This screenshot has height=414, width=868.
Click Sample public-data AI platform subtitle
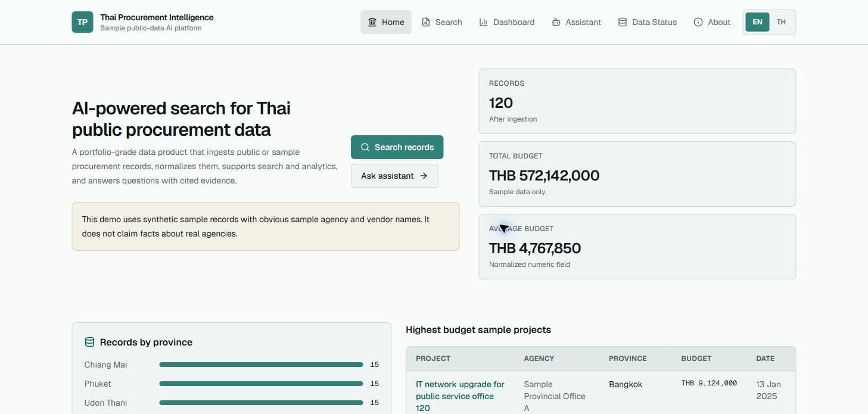(151, 28)
